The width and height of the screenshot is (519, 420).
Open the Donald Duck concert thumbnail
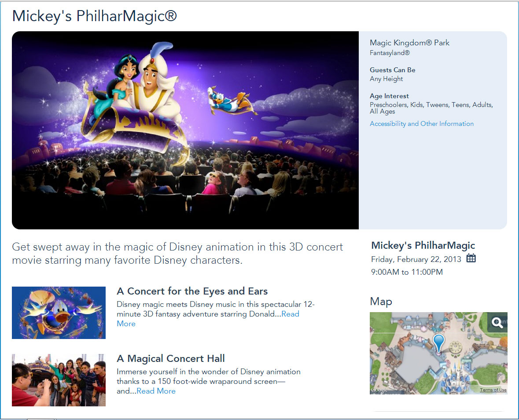point(59,313)
